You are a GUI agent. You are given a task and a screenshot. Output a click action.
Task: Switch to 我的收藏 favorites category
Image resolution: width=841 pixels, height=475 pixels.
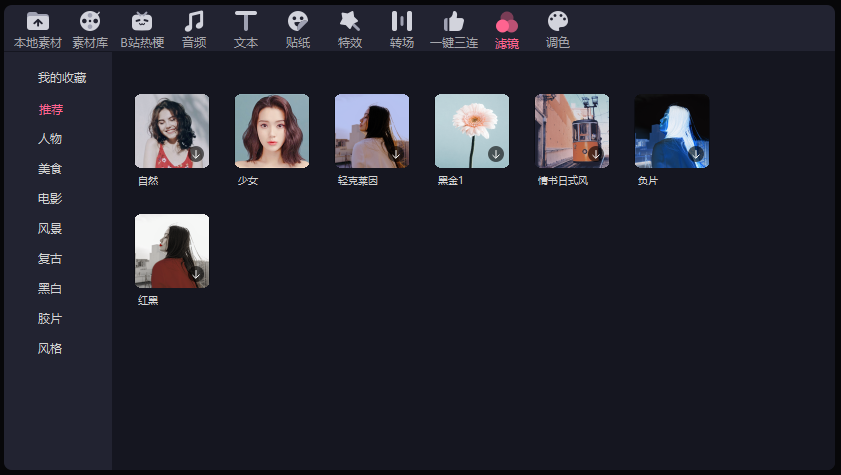pyautogui.click(x=62, y=78)
